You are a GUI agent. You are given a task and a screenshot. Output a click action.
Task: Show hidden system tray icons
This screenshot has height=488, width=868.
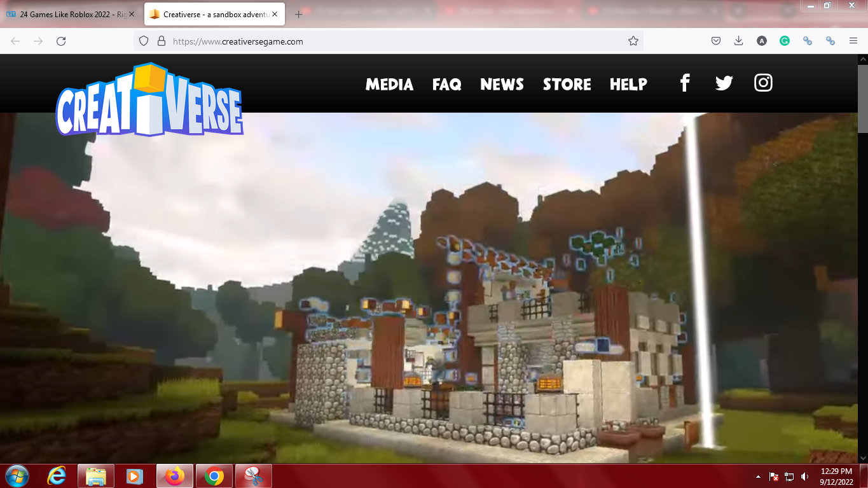758,477
